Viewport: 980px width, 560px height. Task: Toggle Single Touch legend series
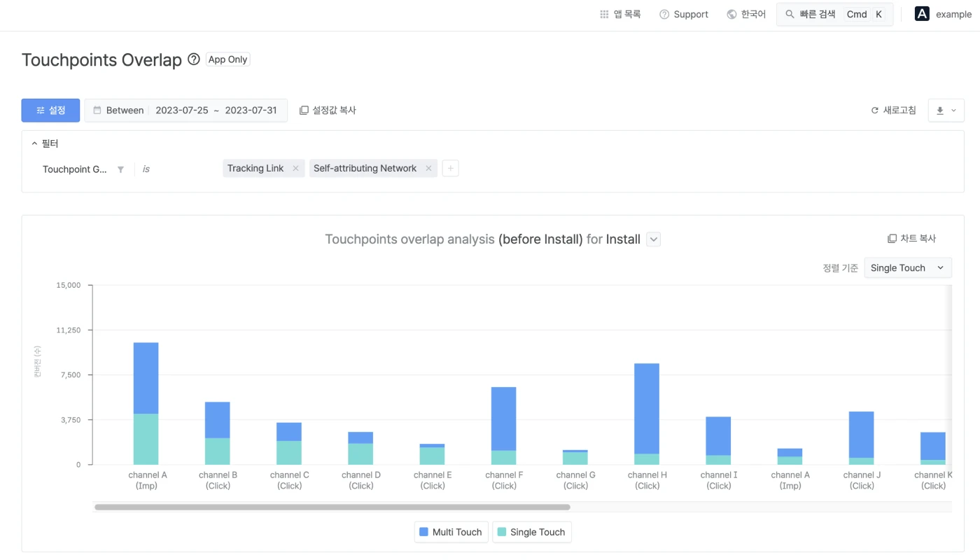531,532
